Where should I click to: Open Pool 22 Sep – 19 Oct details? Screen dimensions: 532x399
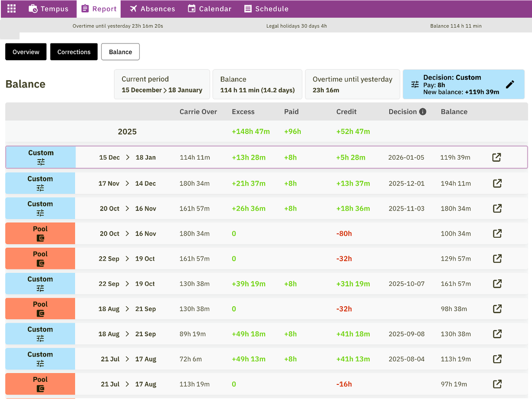(x=497, y=258)
